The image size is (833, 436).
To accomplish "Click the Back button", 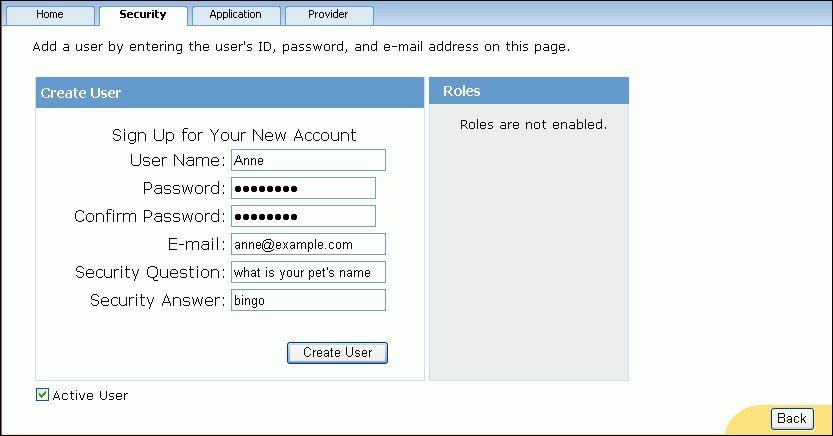I will click(x=791, y=418).
